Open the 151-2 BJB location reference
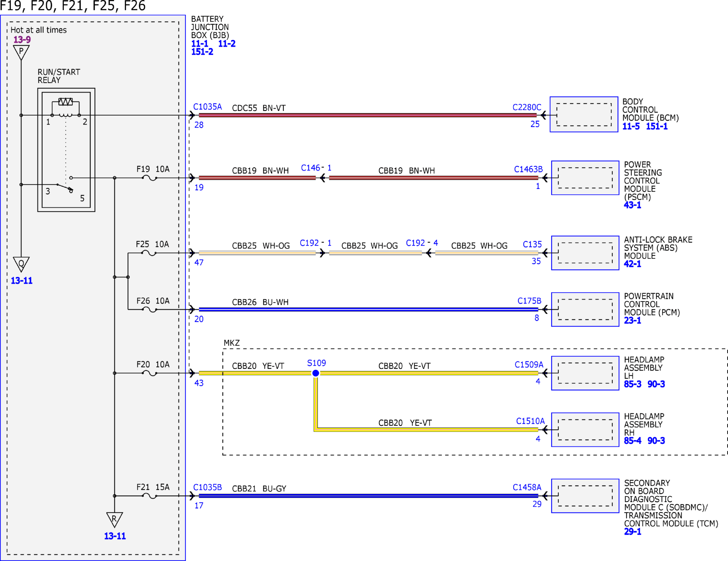The image size is (728, 561). coord(202,52)
